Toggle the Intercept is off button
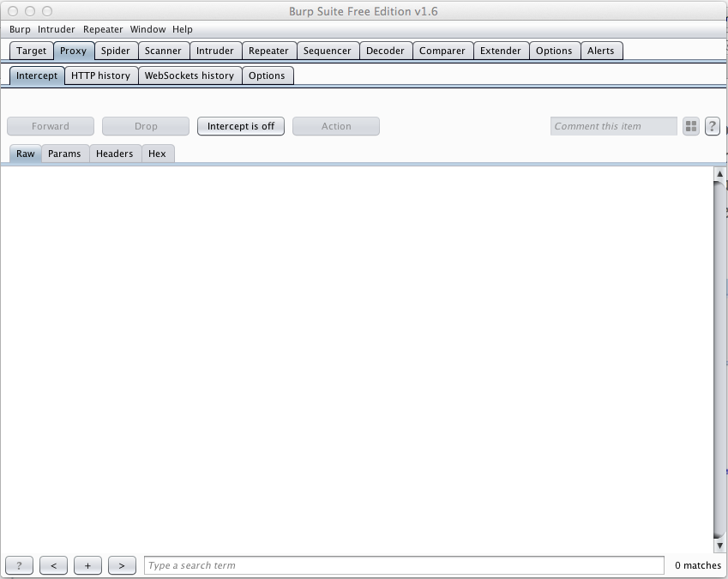The image size is (728, 579). (241, 126)
